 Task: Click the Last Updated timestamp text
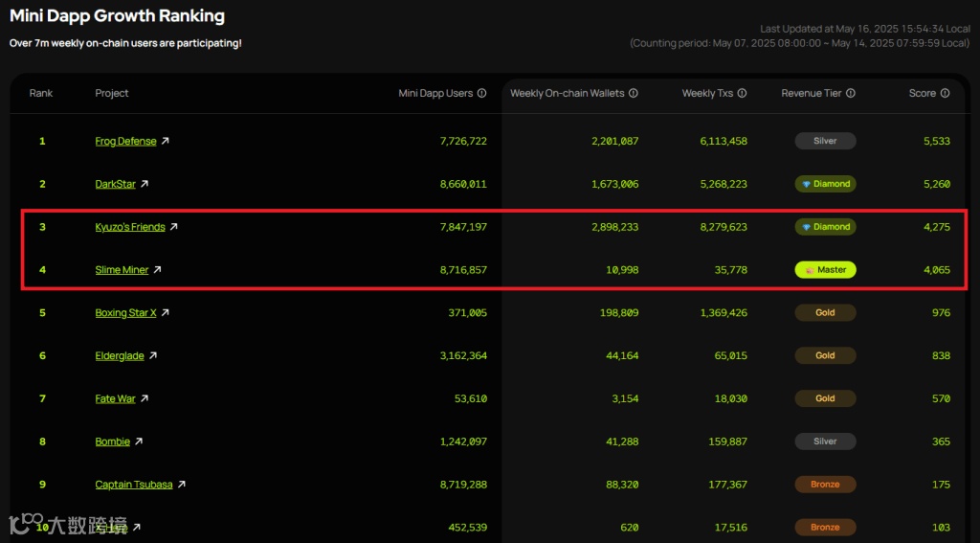(865, 29)
